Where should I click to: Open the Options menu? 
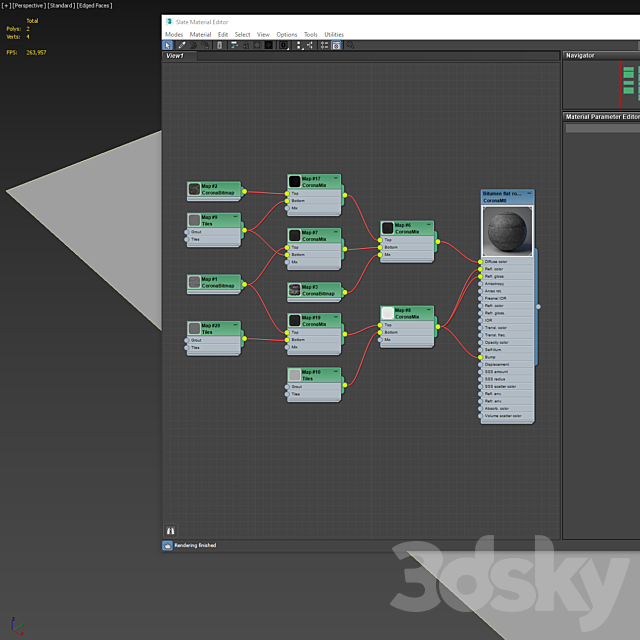[287, 35]
